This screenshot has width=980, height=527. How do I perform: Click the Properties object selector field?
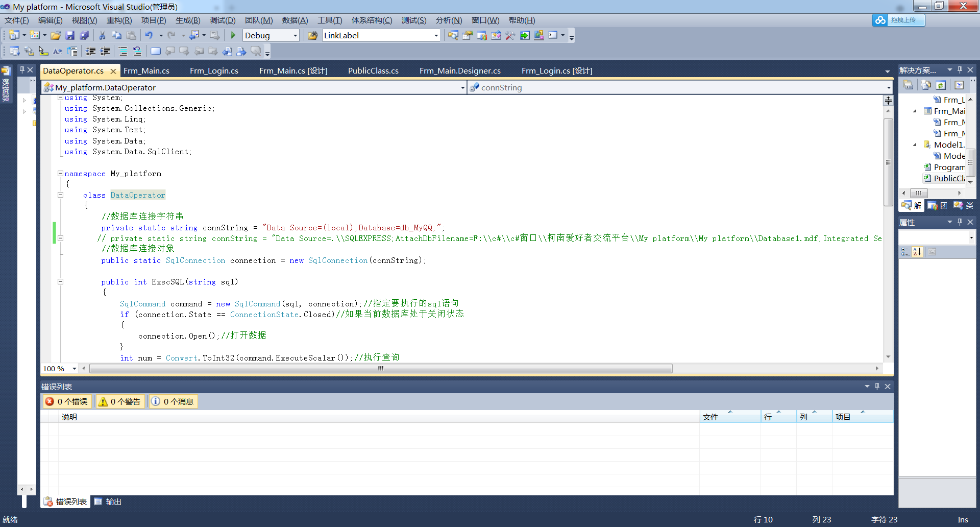[x=937, y=237]
